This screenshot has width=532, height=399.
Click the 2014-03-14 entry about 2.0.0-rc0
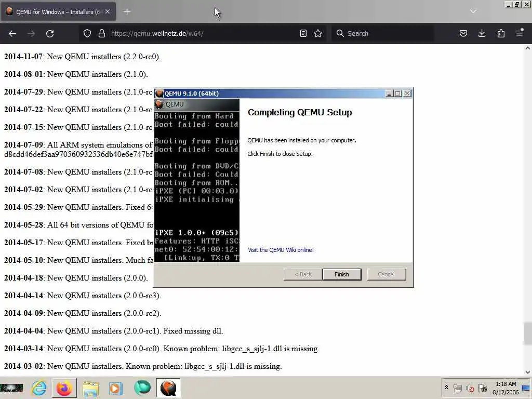coord(162,349)
